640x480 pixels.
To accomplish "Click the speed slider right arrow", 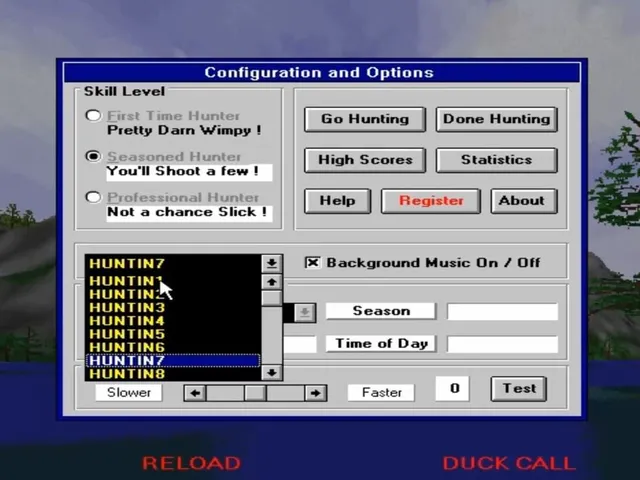I will pos(315,393).
